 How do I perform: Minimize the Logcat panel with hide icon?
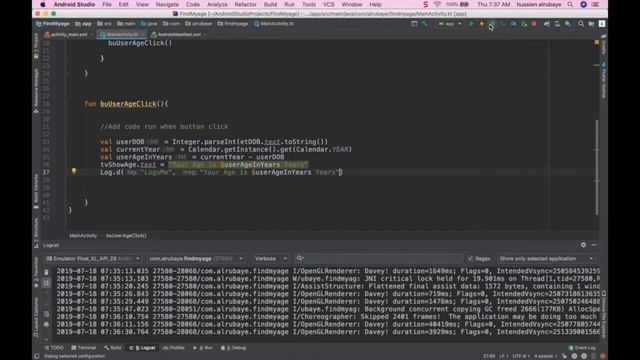tap(594, 245)
